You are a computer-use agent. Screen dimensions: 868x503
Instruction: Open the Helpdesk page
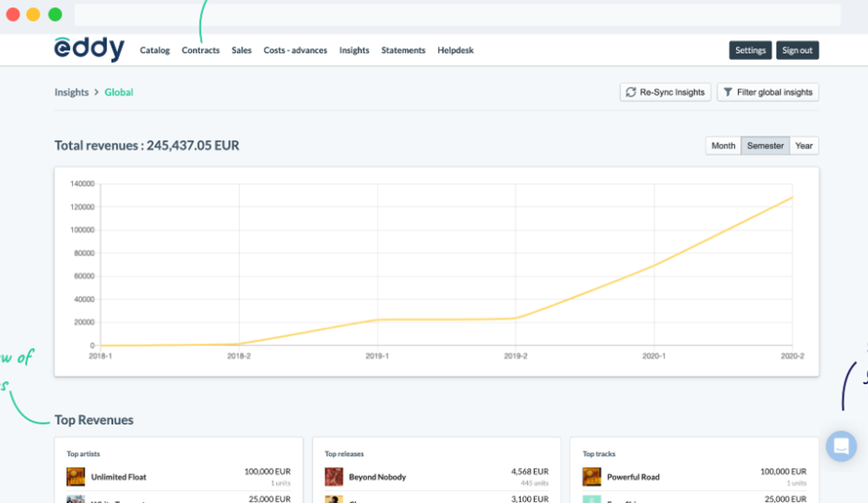[456, 50]
